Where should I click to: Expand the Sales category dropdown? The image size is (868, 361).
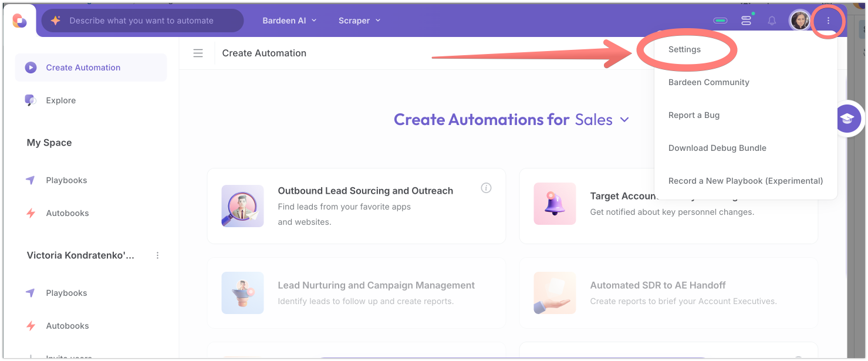coord(602,120)
